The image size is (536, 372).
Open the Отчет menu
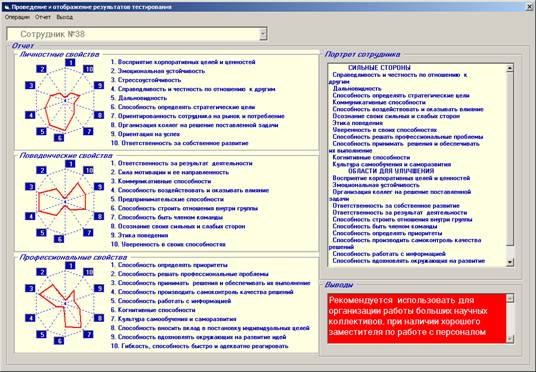coord(43,17)
